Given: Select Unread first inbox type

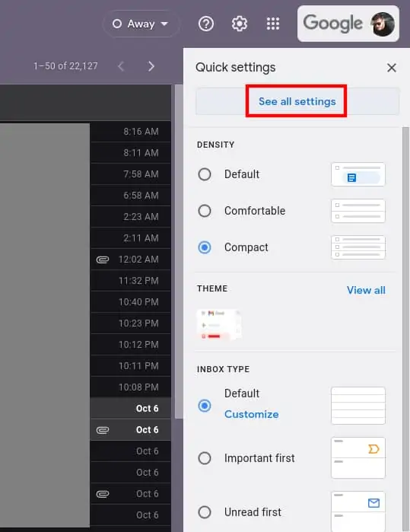Looking at the screenshot, I should [205, 512].
